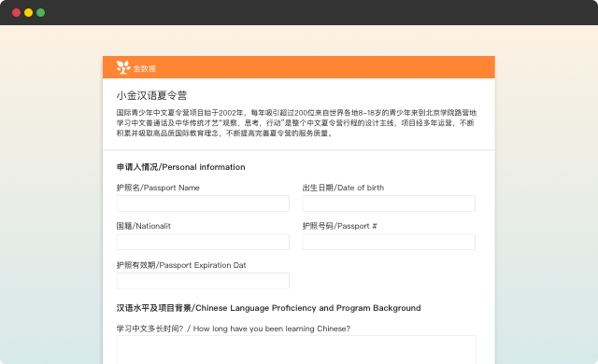This screenshot has height=364, width=598.
Task: Focus the Passport Expiration Date input field
Action: [203, 281]
